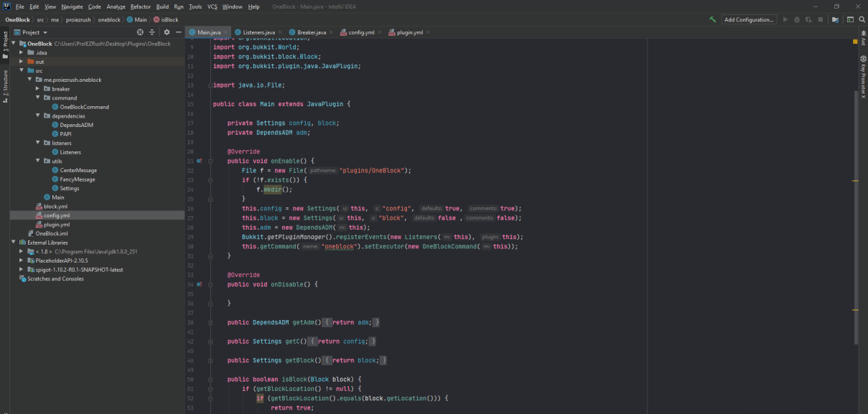
Task: Expand the .idea folder
Action: tap(22, 52)
